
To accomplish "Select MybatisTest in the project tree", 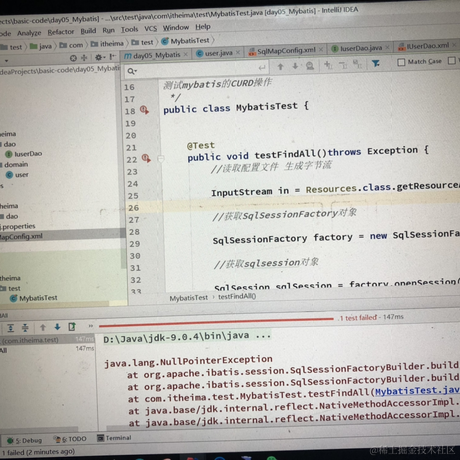I will pos(34,298).
